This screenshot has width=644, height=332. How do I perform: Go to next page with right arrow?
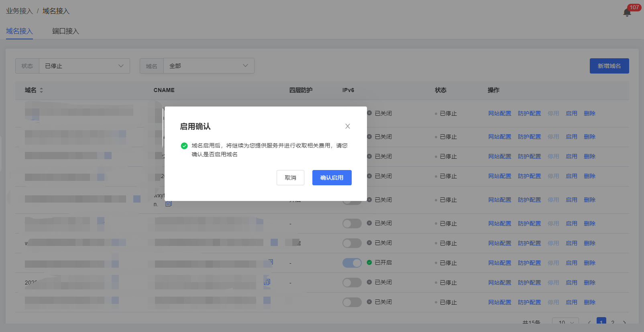(x=624, y=322)
